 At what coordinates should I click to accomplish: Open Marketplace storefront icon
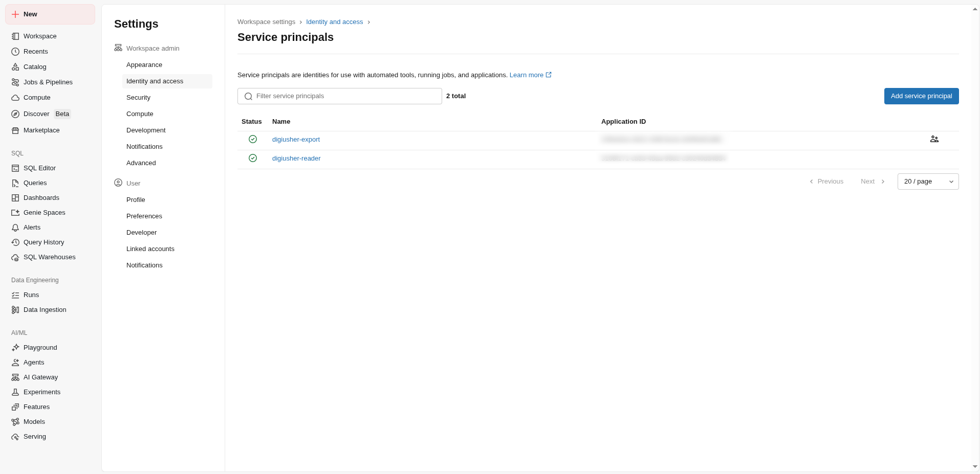[15, 130]
